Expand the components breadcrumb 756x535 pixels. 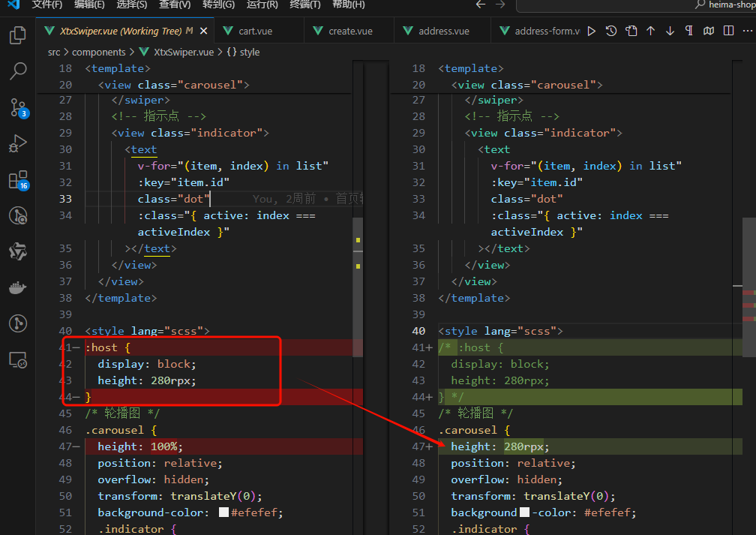(x=98, y=52)
